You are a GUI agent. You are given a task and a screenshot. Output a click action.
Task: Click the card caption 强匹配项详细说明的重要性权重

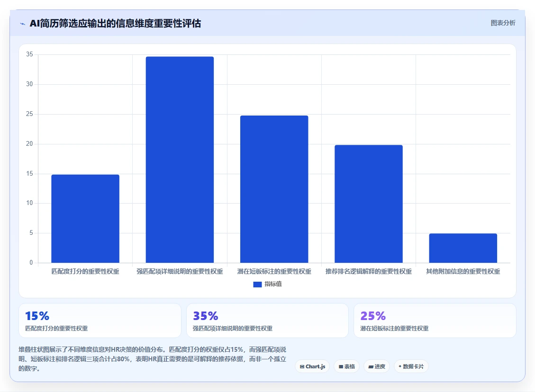pos(232,328)
